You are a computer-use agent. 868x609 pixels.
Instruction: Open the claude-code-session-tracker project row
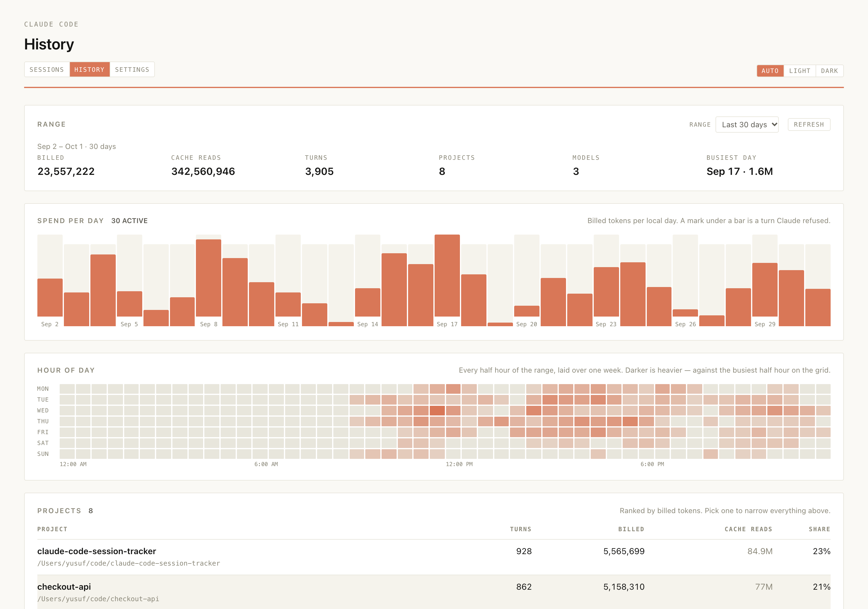click(x=434, y=557)
